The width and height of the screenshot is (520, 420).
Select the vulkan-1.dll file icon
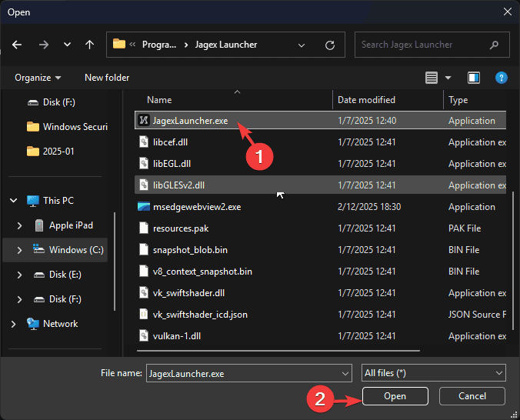point(144,335)
